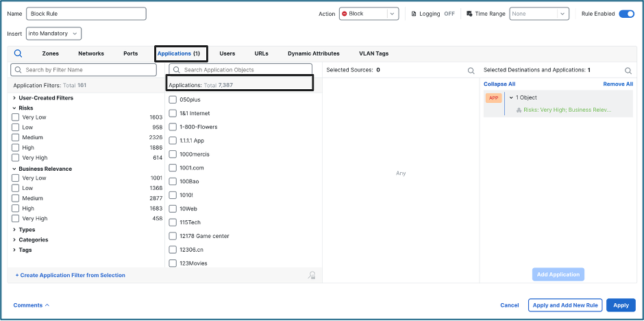Screen dimensions: 644x321
Task: Collapse the 1 Object entry
Action: pyautogui.click(x=511, y=98)
